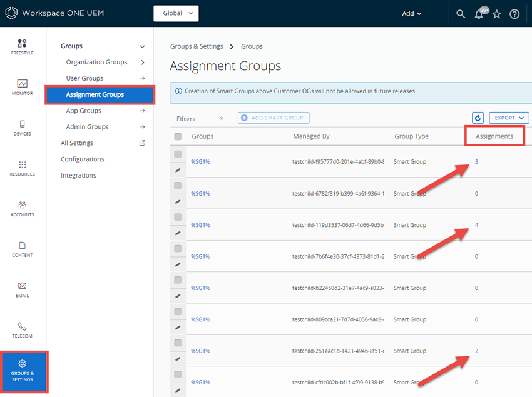Edit the smart group managed by testchild-7b6f4e30
The image size is (532, 397).
pyautogui.click(x=178, y=264)
